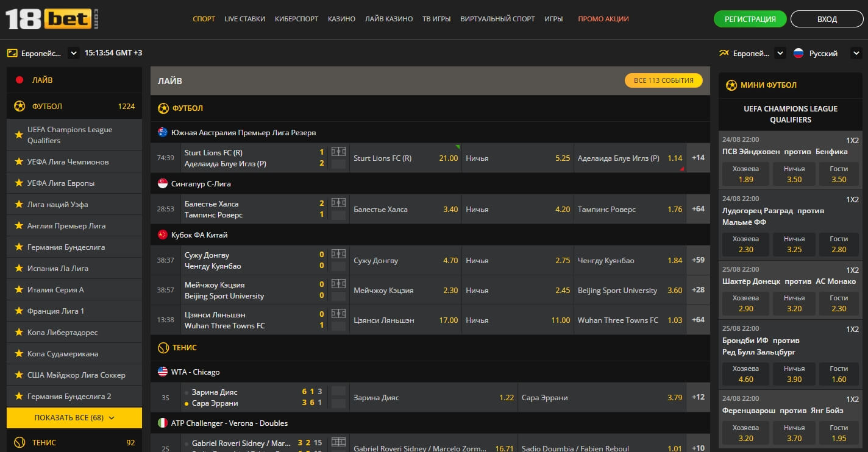Click the red ЛАЙВ dot icon in sidebar
The width and height of the screenshot is (868, 452).
point(20,80)
